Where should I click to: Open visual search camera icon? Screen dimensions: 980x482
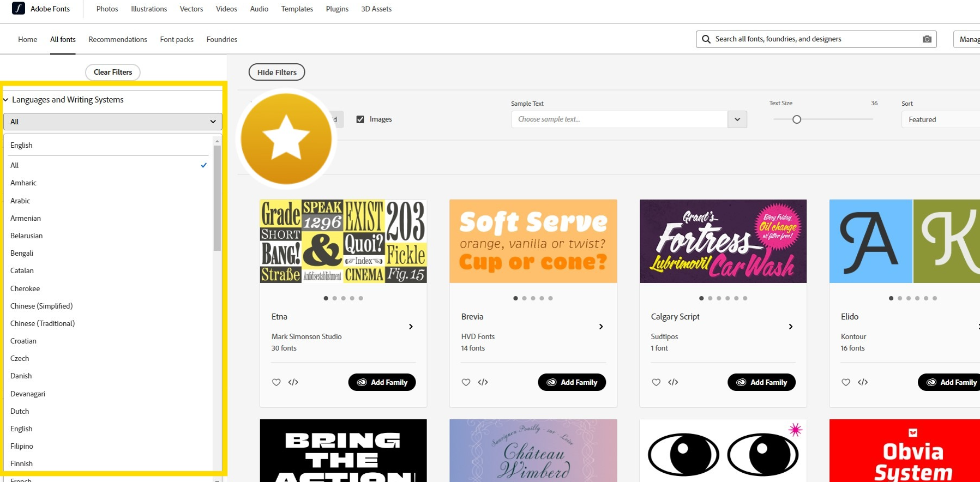927,39
